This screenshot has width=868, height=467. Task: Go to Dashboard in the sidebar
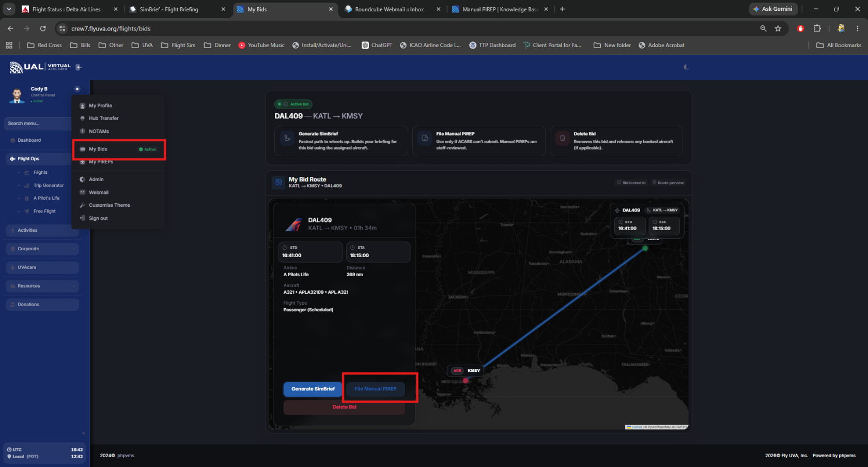point(29,140)
